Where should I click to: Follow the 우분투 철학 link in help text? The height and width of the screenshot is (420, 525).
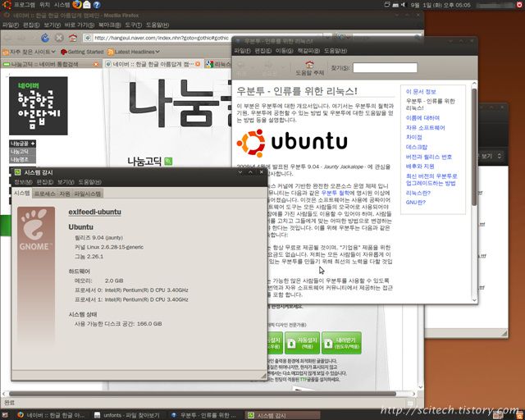coord(336,193)
